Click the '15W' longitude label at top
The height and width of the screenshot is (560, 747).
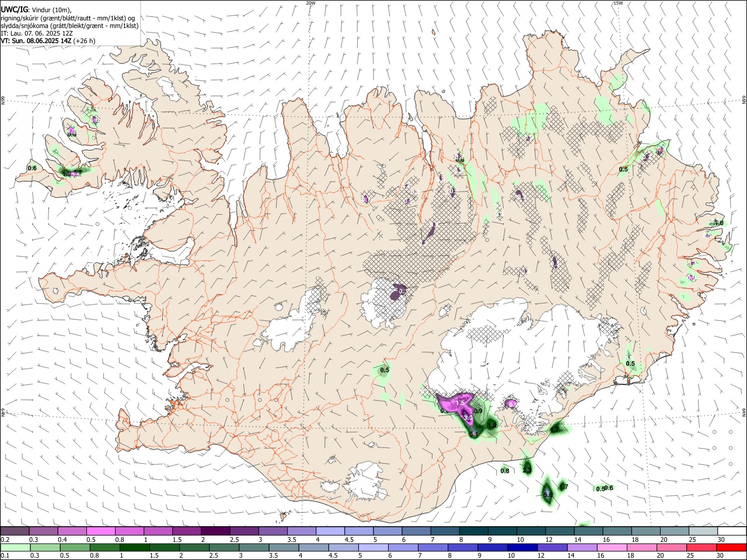point(618,3)
